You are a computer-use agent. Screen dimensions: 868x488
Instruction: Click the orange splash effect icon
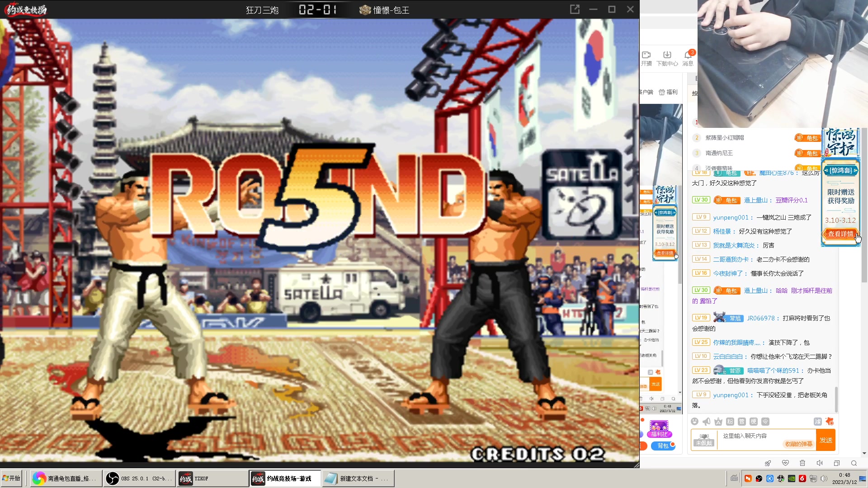[x=830, y=422]
